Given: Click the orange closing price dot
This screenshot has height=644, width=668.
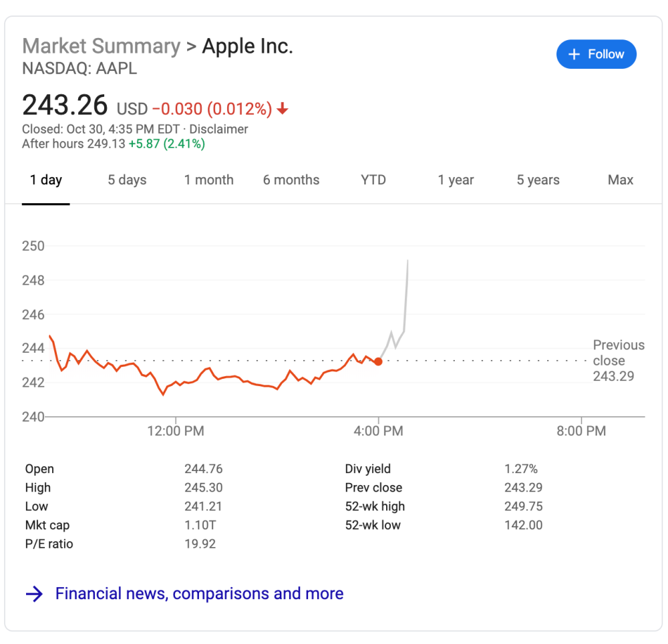Looking at the screenshot, I should tap(378, 361).
